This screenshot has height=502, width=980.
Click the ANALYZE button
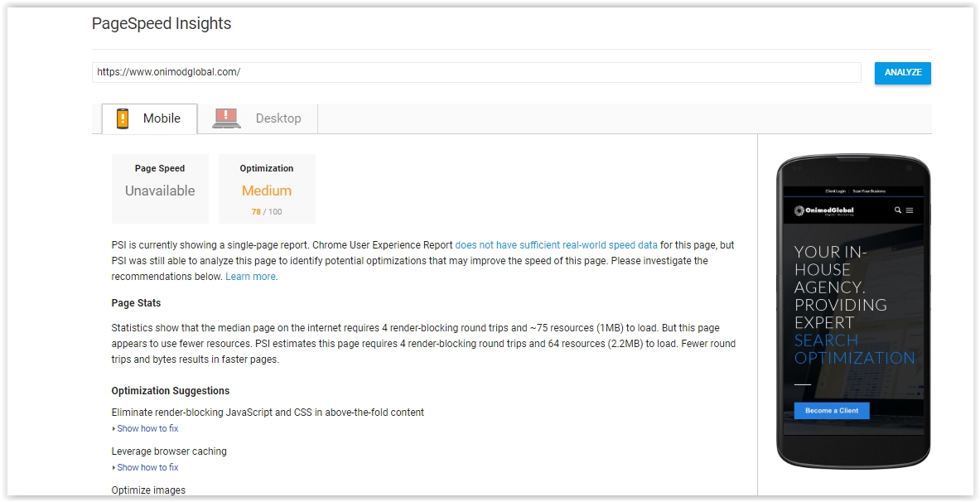tap(902, 73)
